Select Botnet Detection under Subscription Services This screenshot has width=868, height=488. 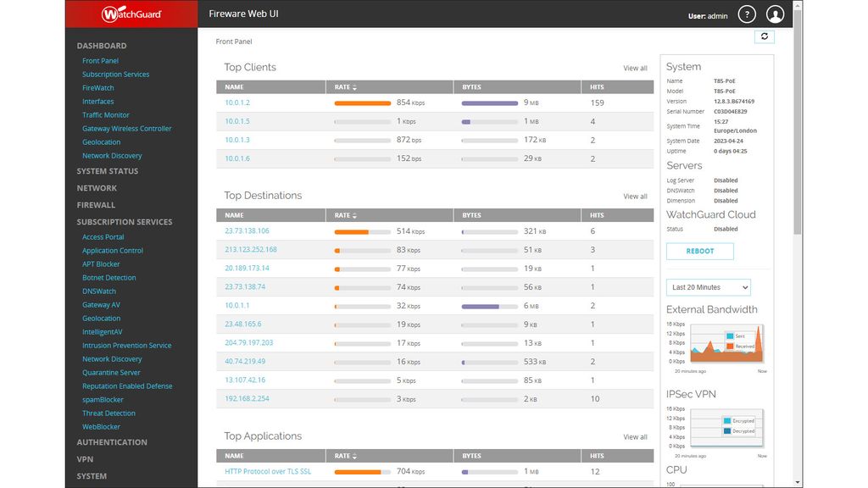pyautogui.click(x=108, y=277)
